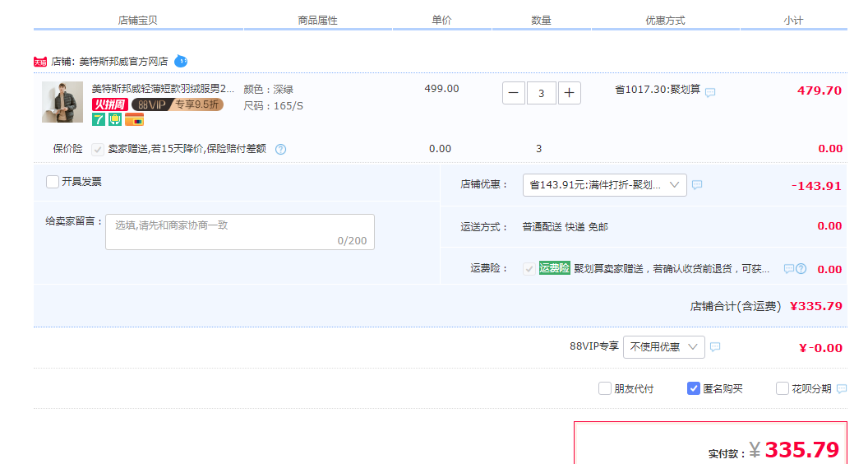The image size is (868, 464).
Task: Click the 数量 column header
Action: (542, 21)
